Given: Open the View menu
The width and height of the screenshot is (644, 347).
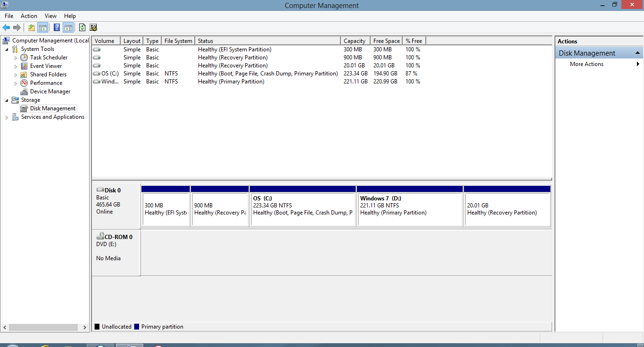Looking at the screenshot, I should 50,16.
